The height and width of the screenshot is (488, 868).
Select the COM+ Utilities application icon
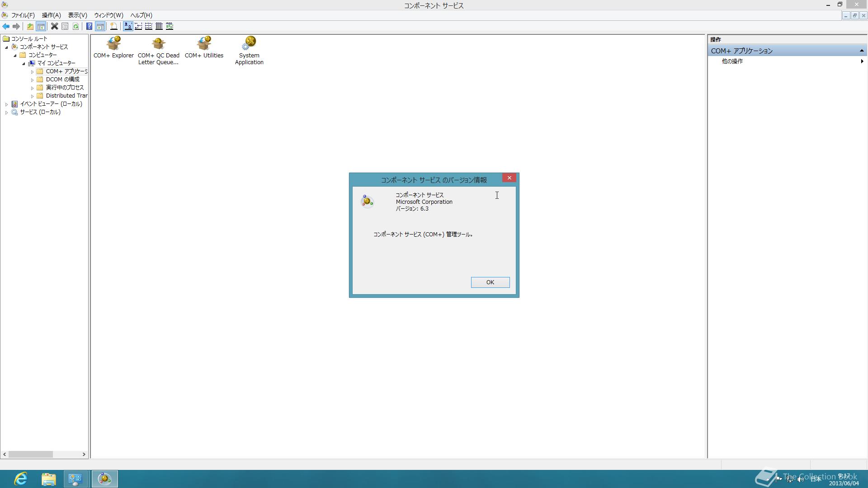[x=204, y=47]
